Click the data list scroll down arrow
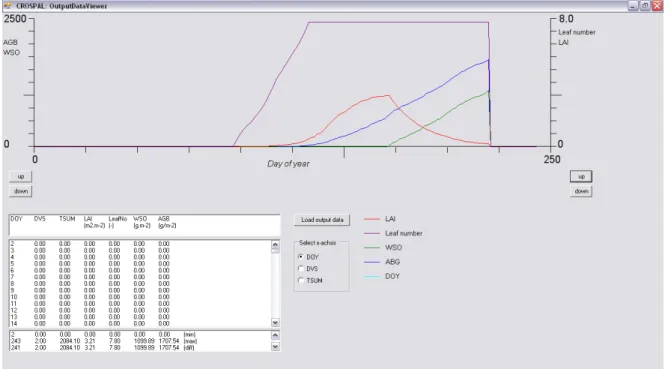The height and width of the screenshot is (369, 668). 275,323
